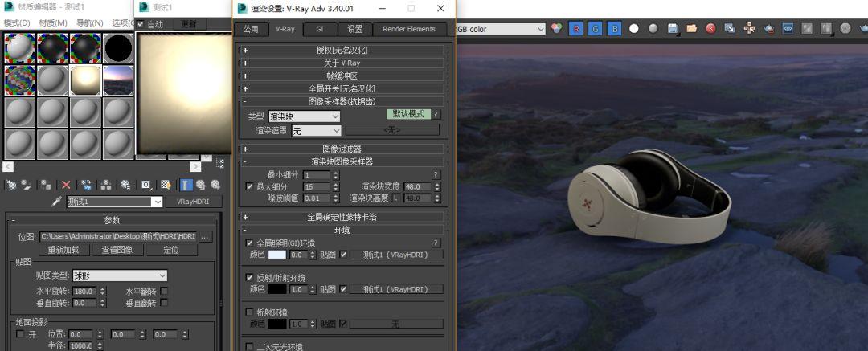This screenshot has height=351, width=868.
Task: Click the 默认模式 button
Action: coord(408,114)
